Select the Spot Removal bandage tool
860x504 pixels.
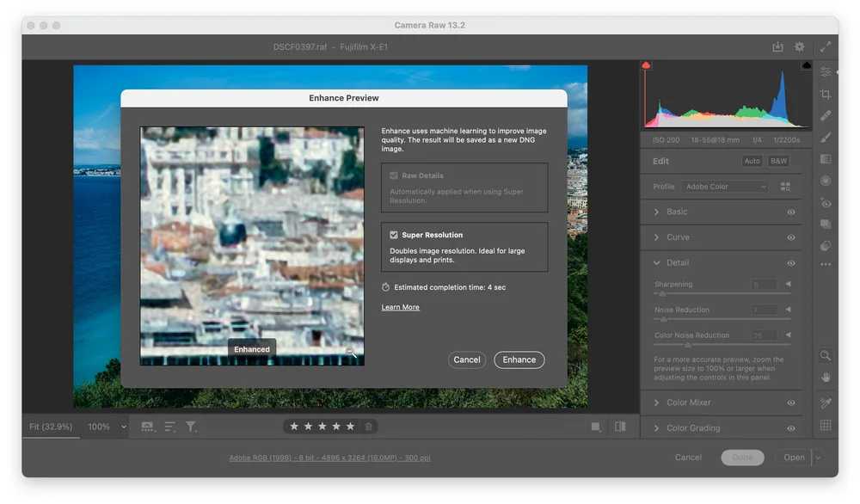click(x=826, y=115)
